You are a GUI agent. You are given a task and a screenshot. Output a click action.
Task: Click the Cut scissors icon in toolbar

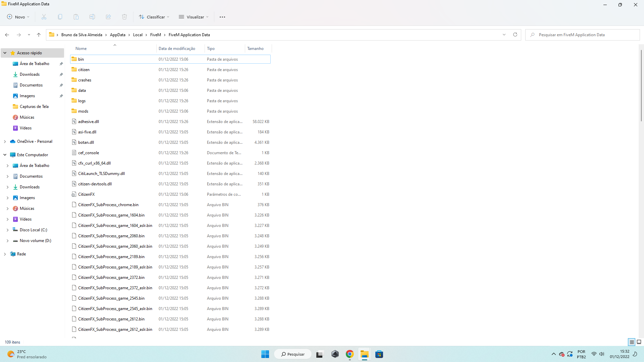(44, 17)
